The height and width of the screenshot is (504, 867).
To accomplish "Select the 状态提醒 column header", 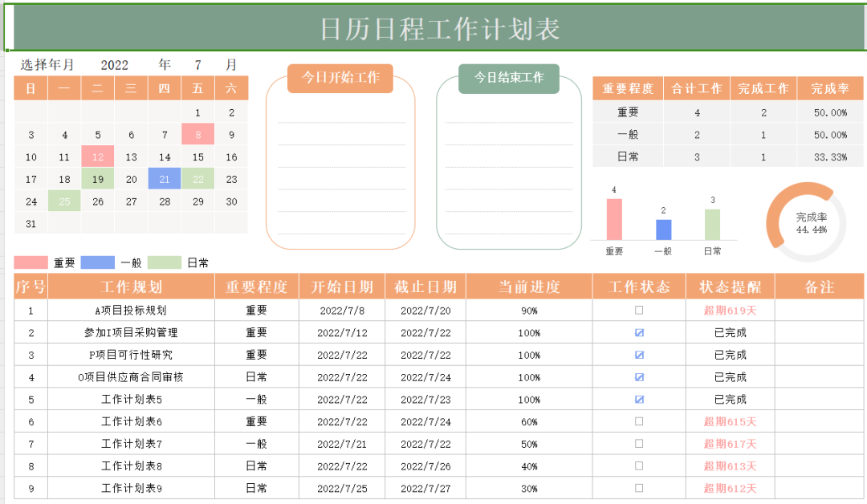I will [730, 287].
